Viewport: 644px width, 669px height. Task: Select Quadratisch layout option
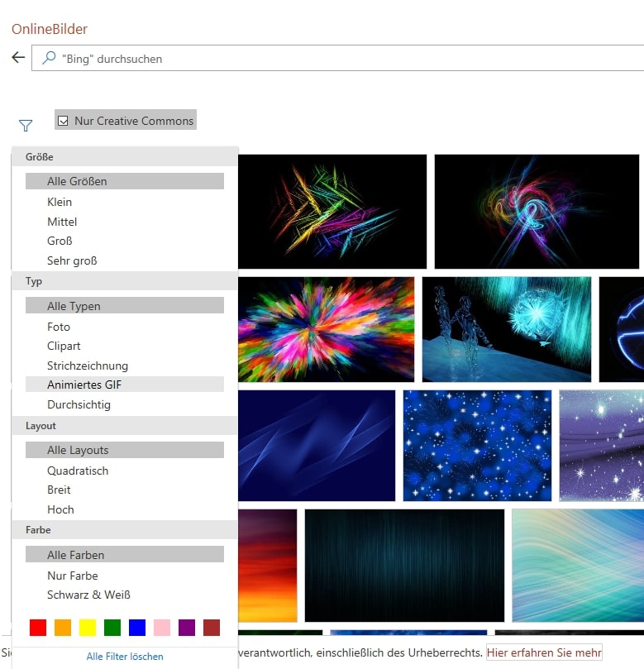pos(78,471)
